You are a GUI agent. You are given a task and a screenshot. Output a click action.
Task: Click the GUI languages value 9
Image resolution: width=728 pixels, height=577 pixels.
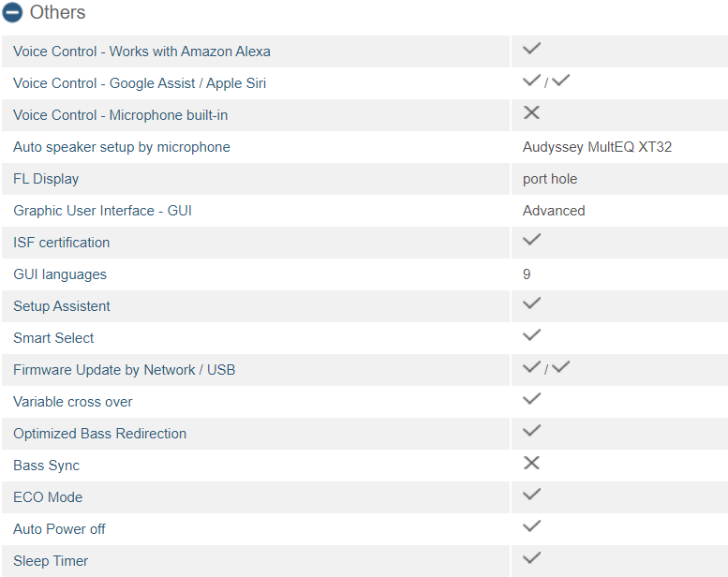527,274
